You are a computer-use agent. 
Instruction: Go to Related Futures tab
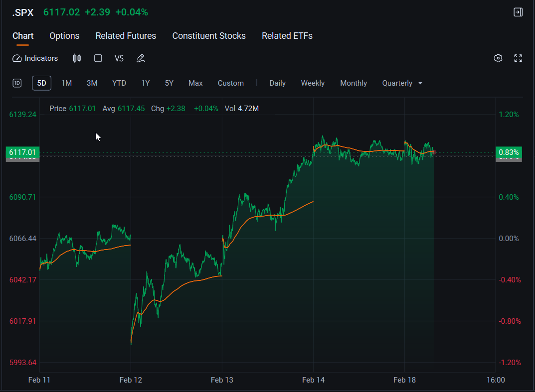pyautogui.click(x=126, y=36)
